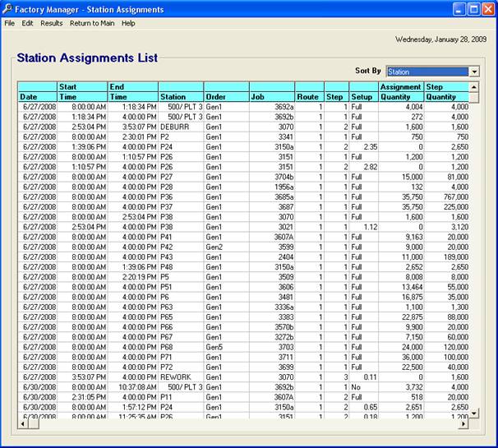Screen dimensions: 498x448
Task: Click job cell 1956a
Action: click(272, 187)
